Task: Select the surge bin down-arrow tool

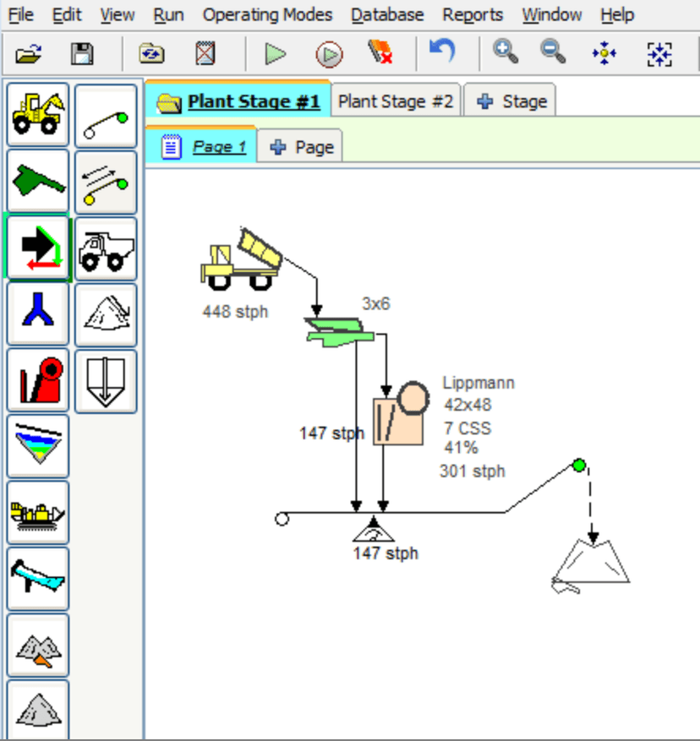Action: click(106, 379)
